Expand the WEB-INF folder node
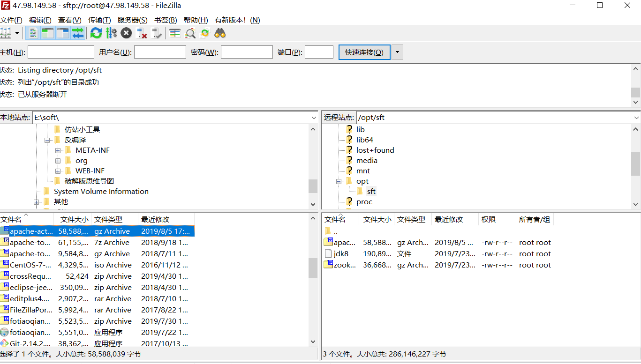This screenshot has width=641, height=364. pyautogui.click(x=58, y=171)
